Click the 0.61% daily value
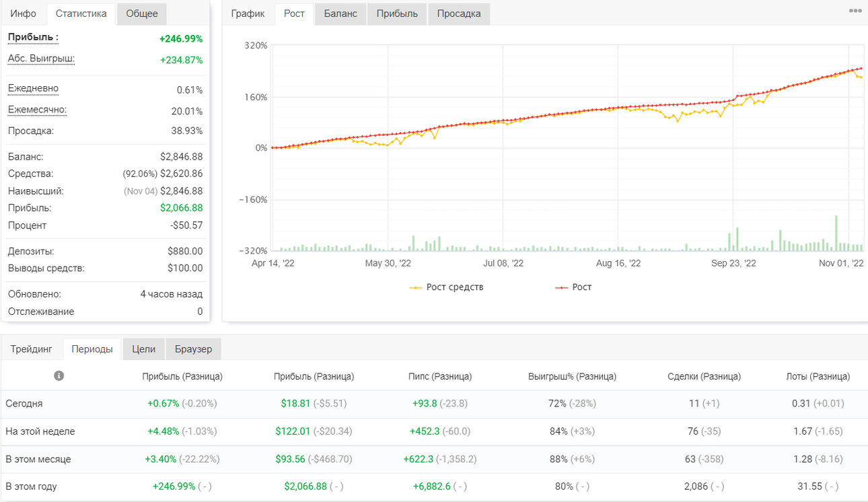This screenshot has height=502, width=868. pyautogui.click(x=190, y=90)
